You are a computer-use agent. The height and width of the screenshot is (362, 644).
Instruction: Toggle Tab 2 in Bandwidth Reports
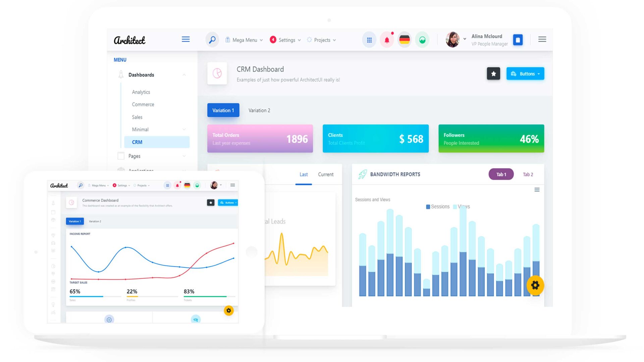pyautogui.click(x=528, y=174)
